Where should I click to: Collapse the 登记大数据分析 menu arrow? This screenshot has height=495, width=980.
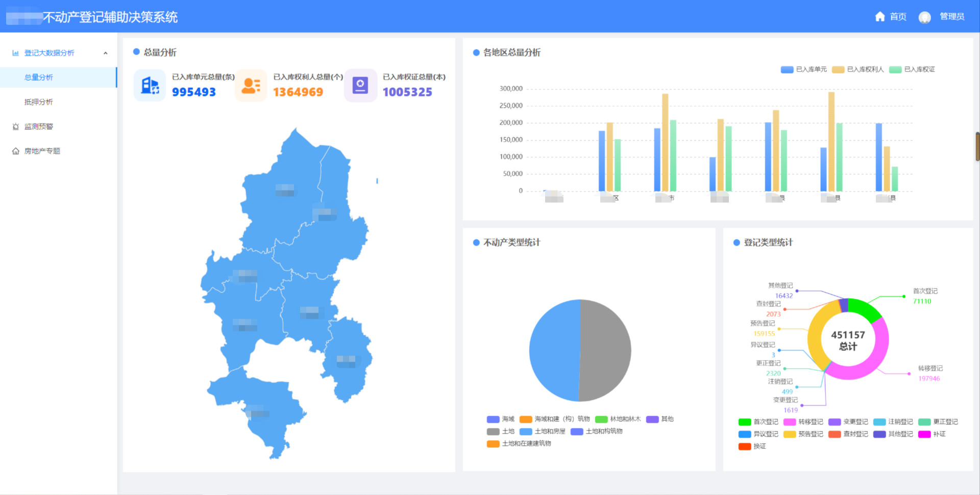(x=106, y=53)
